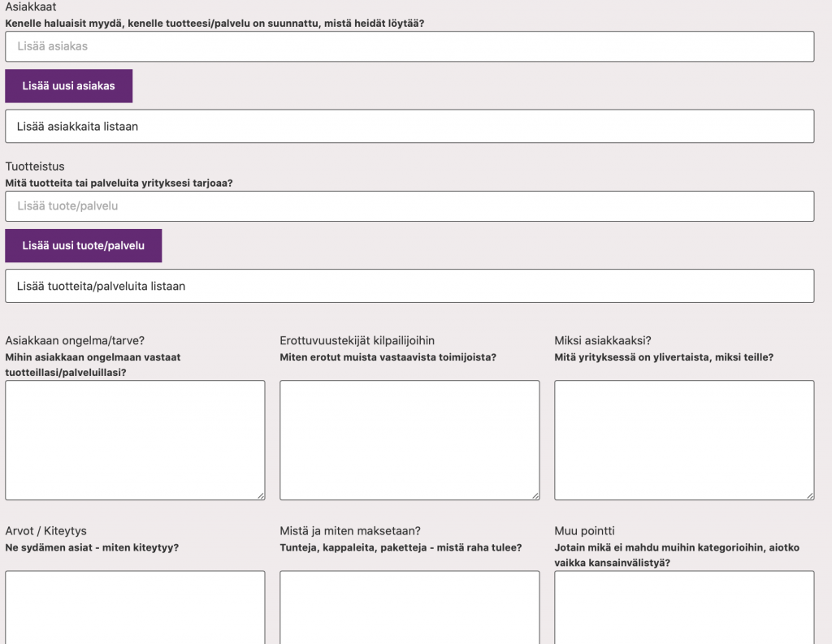This screenshot has width=832, height=644.
Task: Click the 'Arvot / Kiteytys' text area
Action: 136,607
